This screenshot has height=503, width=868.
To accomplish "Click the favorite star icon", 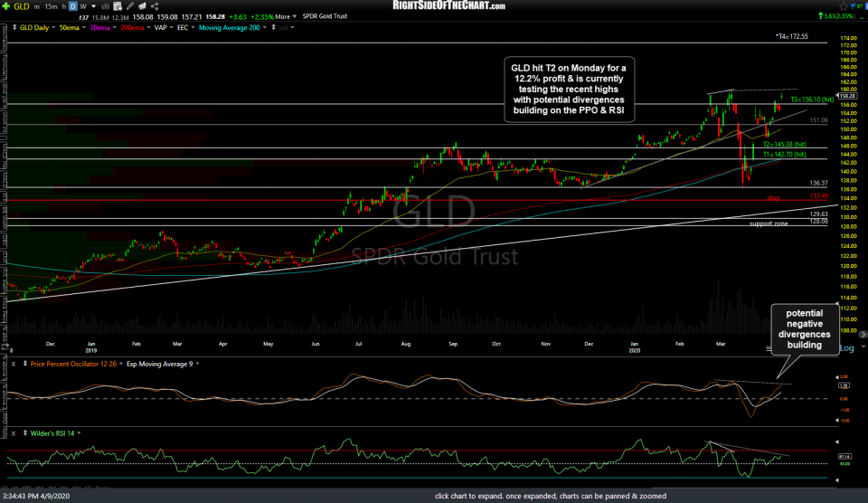I will [x=843, y=6].
